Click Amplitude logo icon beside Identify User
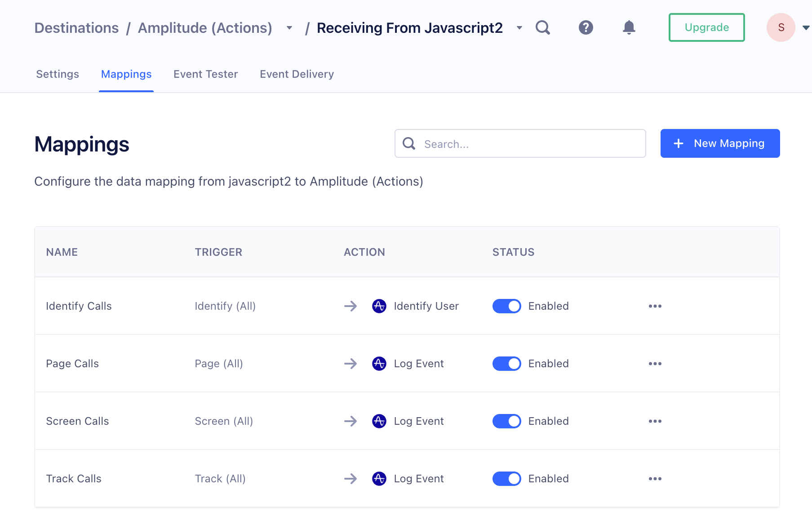 coord(379,306)
